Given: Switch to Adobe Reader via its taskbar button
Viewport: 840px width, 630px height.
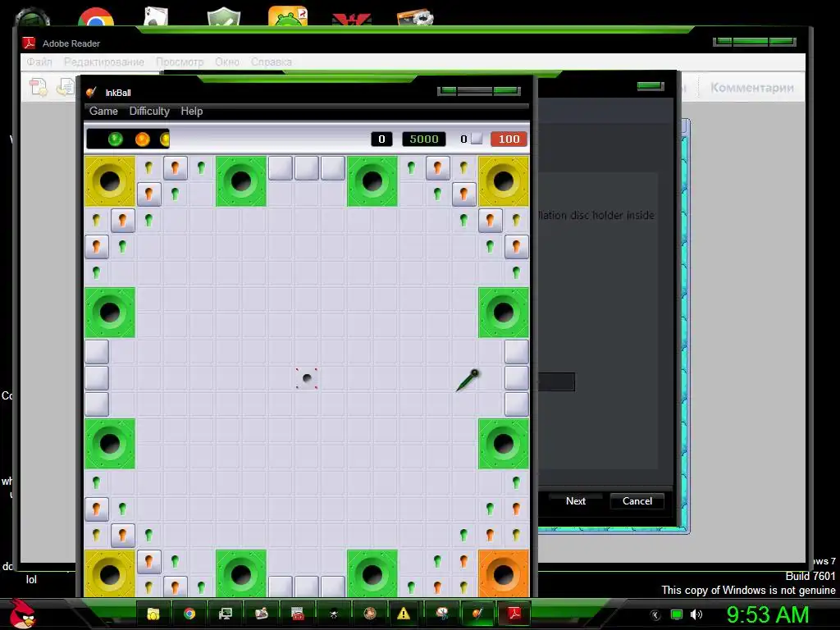Looking at the screenshot, I should (x=514, y=614).
